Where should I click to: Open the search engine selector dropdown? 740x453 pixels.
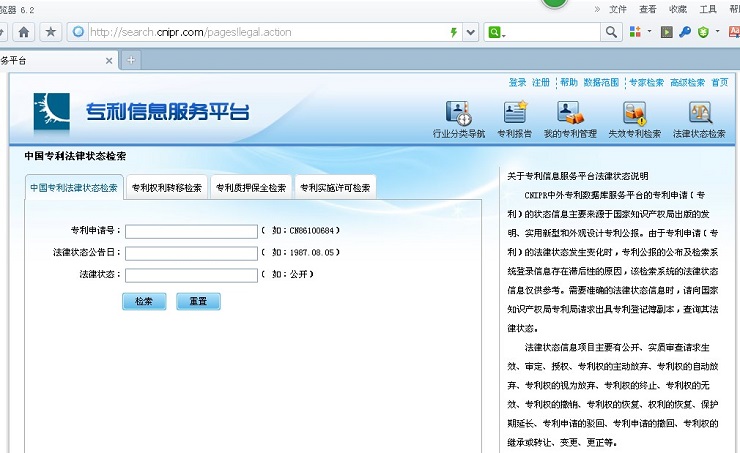tap(496, 32)
